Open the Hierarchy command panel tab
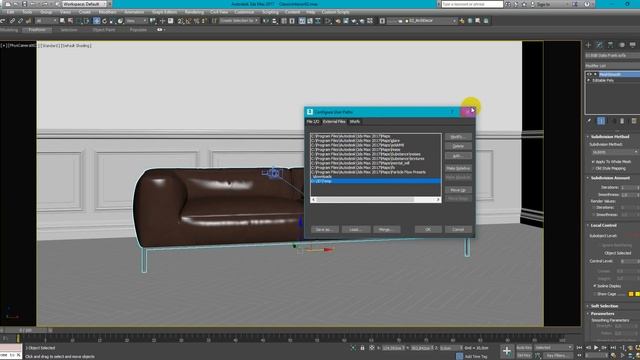The image size is (640, 360). [610, 44]
